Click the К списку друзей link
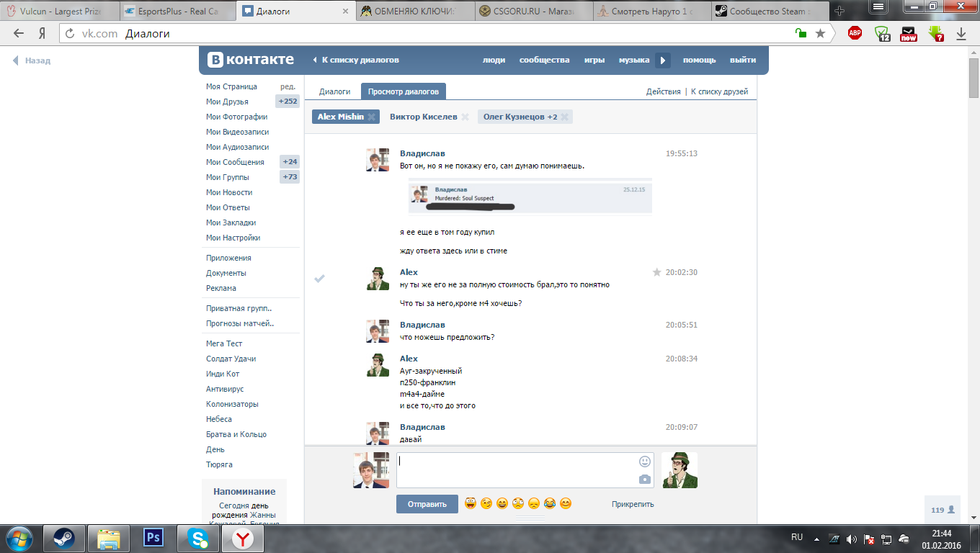 [x=720, y=91]
